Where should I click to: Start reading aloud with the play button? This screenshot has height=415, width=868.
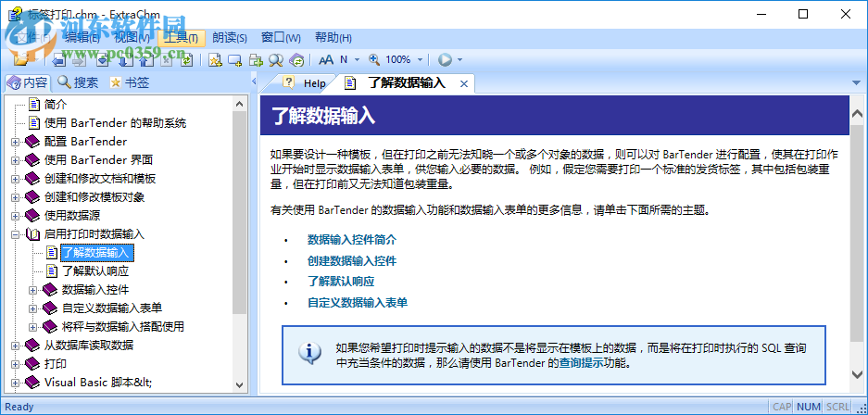pos(445,60)
